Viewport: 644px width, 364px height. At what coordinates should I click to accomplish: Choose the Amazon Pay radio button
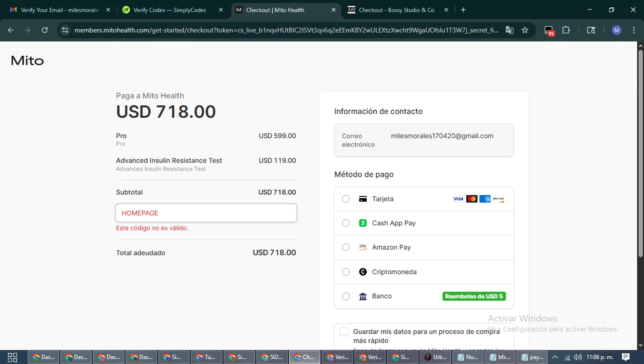click(346, 247)
